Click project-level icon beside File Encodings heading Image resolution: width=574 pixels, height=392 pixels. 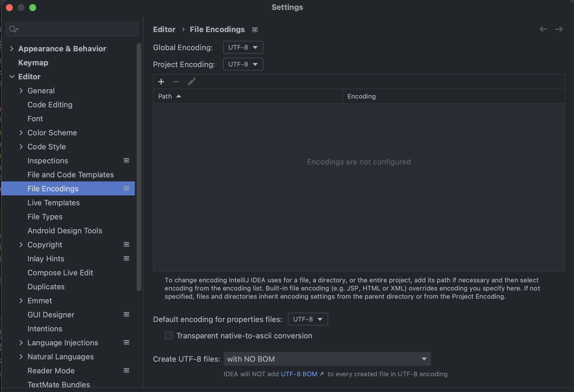click(x=255, y=30)
